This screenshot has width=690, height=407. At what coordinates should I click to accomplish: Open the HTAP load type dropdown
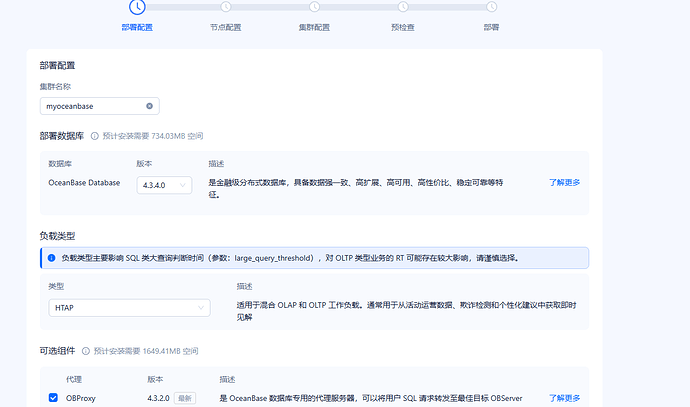pos(129,308)
